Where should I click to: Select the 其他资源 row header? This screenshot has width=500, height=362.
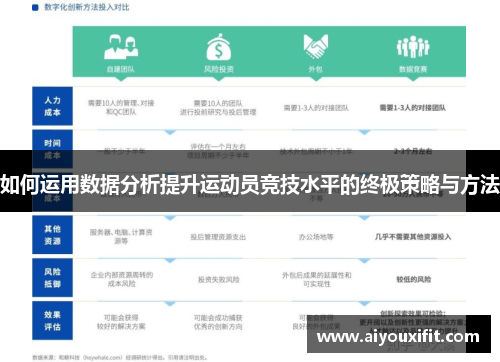pyautogui.click(x=52, y=235)
